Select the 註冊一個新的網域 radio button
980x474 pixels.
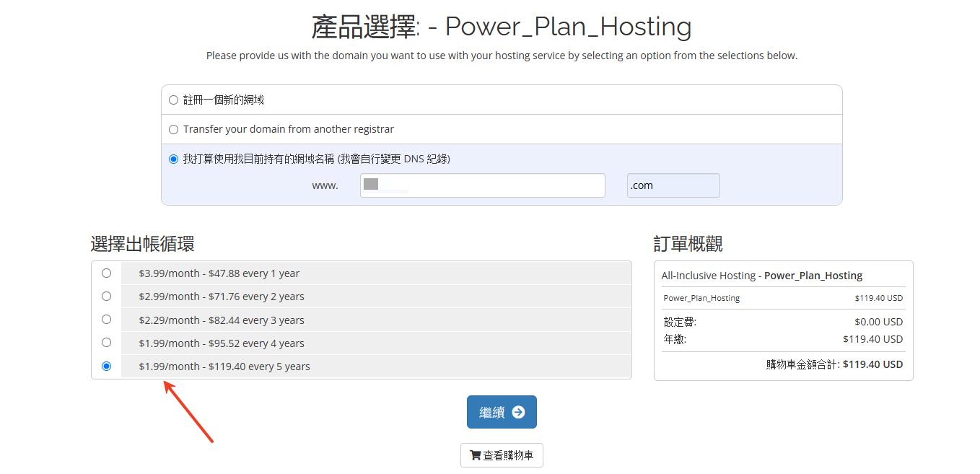[173, 100]
